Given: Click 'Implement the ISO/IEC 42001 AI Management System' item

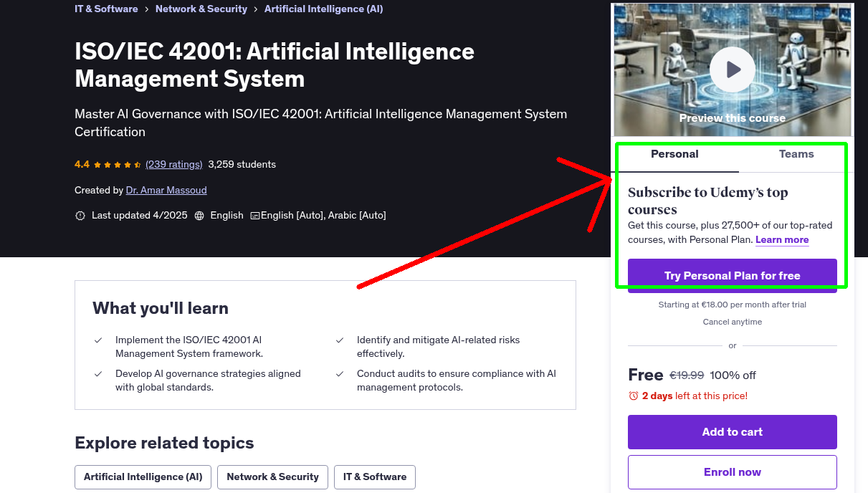Looking at the screenshot, I should pyautogui.click(x=189, y=347).
